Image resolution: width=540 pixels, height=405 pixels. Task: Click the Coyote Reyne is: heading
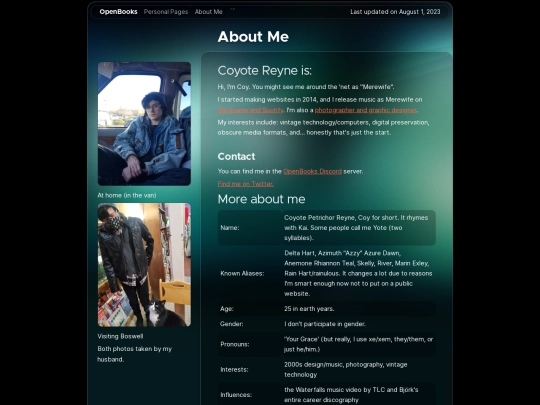[x=264, y=71]
